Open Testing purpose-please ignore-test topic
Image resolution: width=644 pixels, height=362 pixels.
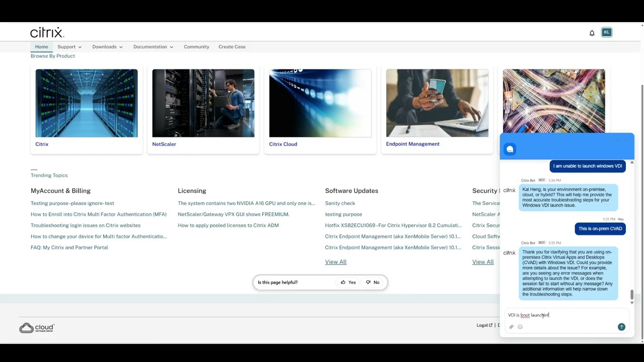72,203
